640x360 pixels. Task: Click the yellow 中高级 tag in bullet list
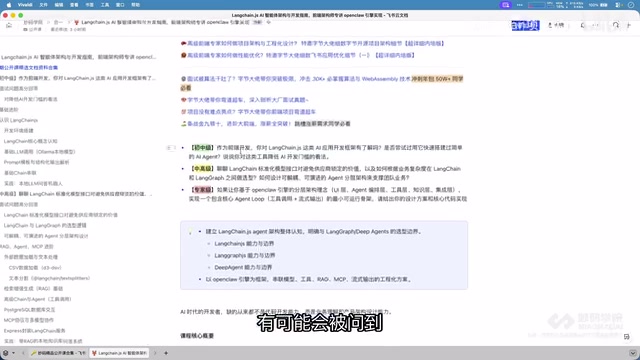coord(202,169)
